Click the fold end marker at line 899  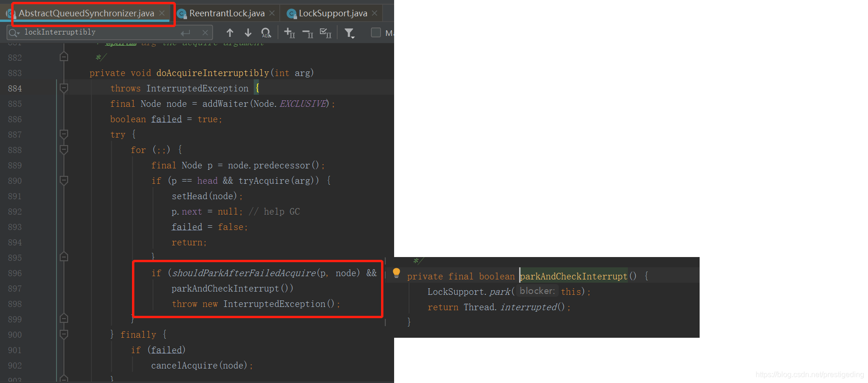tap(64, 319)
